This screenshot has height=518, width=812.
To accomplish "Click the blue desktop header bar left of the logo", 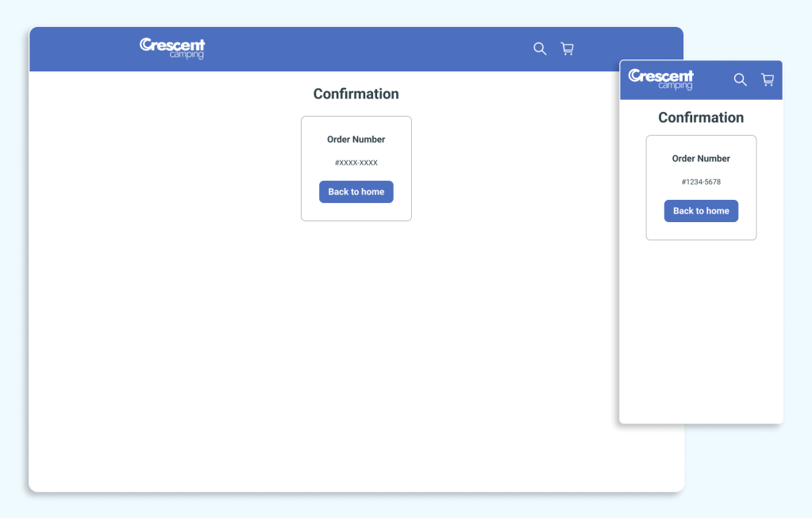I will tap(79, 48).
